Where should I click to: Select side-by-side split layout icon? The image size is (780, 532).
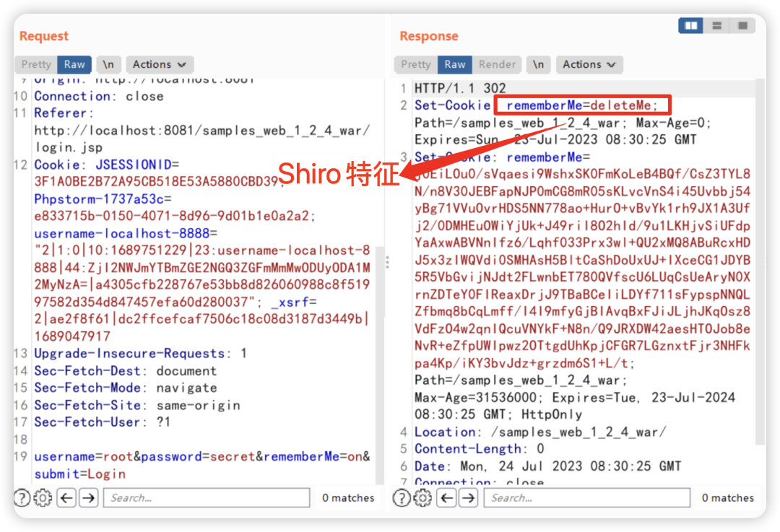tap(691, 25)
